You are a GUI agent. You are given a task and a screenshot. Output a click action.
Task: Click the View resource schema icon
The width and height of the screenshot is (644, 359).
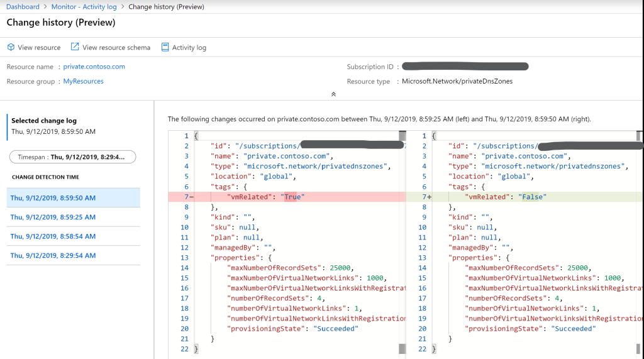[x=75, y=47]
